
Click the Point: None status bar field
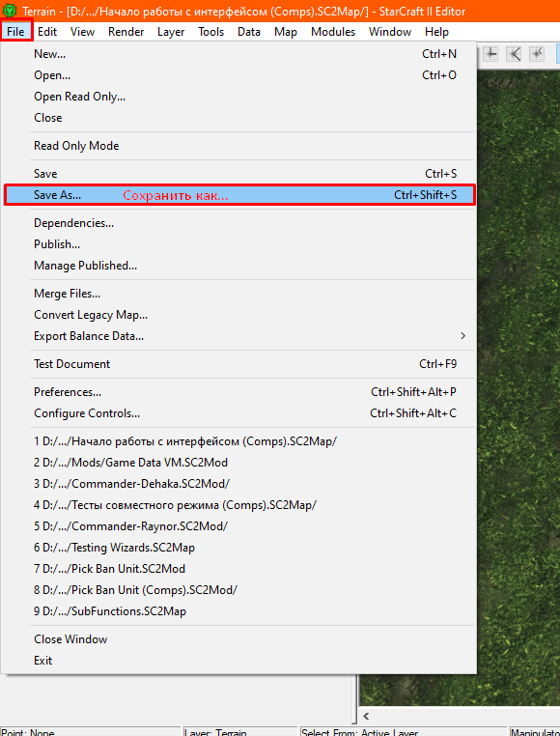pos(90,731)
